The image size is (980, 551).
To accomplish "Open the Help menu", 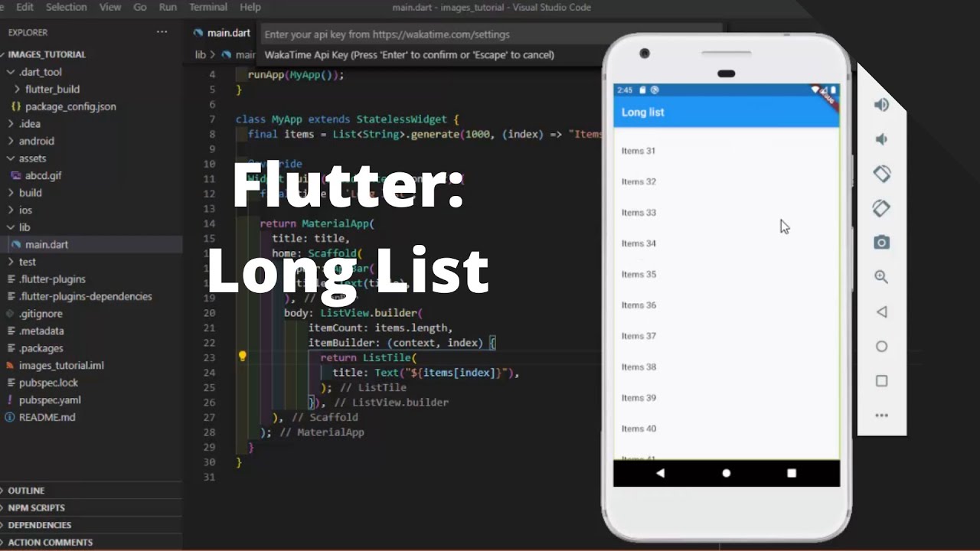I will [250, 7].
